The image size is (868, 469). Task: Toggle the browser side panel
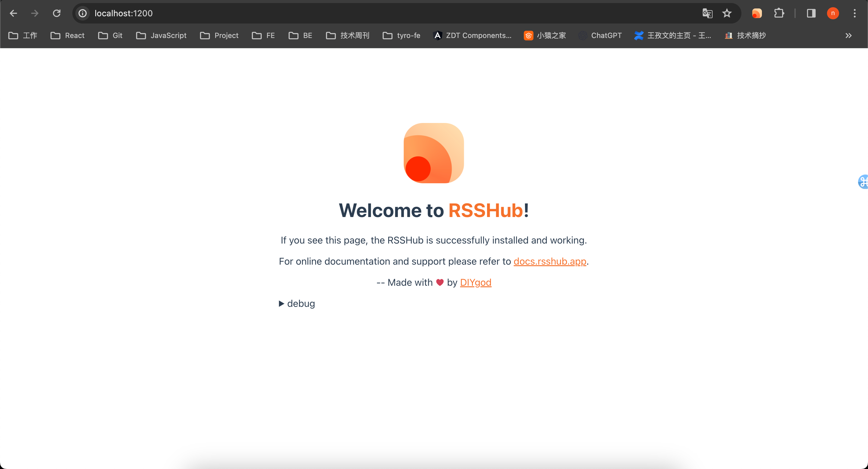811,13
